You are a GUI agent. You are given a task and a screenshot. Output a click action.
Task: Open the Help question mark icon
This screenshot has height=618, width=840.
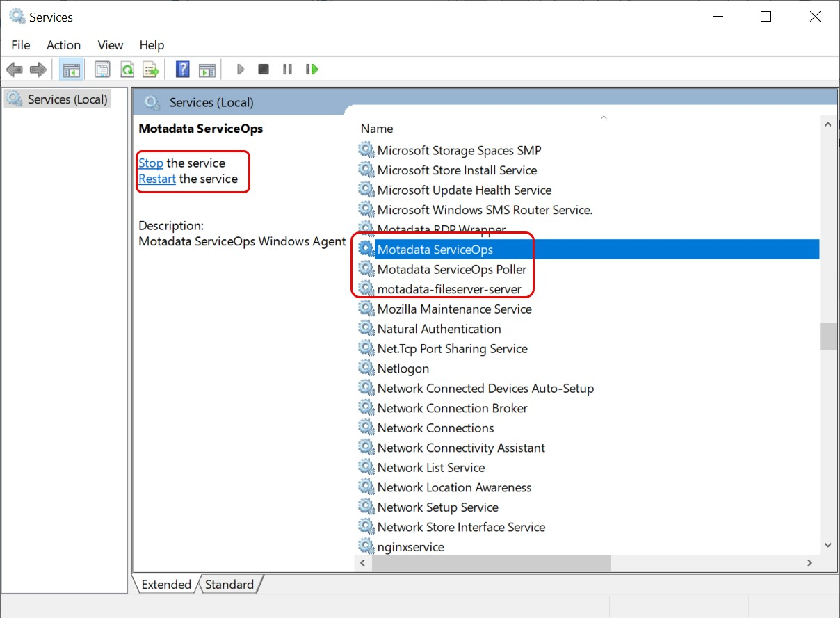(182, 70)
